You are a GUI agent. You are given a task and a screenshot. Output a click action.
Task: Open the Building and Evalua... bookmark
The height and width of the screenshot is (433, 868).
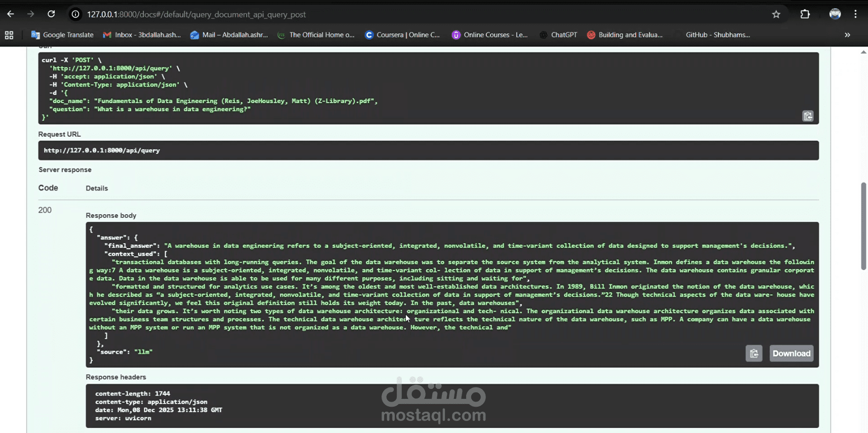[625, 35]
